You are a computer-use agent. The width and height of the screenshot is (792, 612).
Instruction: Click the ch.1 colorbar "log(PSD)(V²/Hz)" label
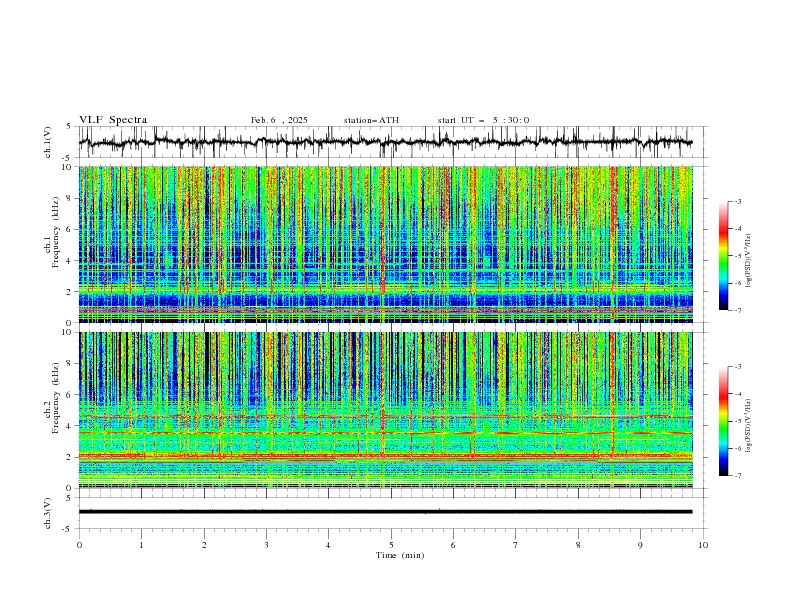[x=749, y=261]
